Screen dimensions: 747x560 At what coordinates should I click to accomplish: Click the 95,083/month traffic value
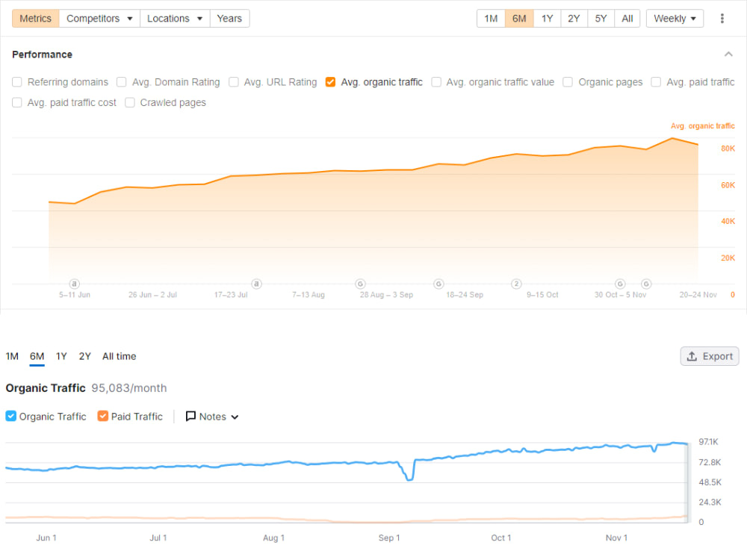[129, 388]
